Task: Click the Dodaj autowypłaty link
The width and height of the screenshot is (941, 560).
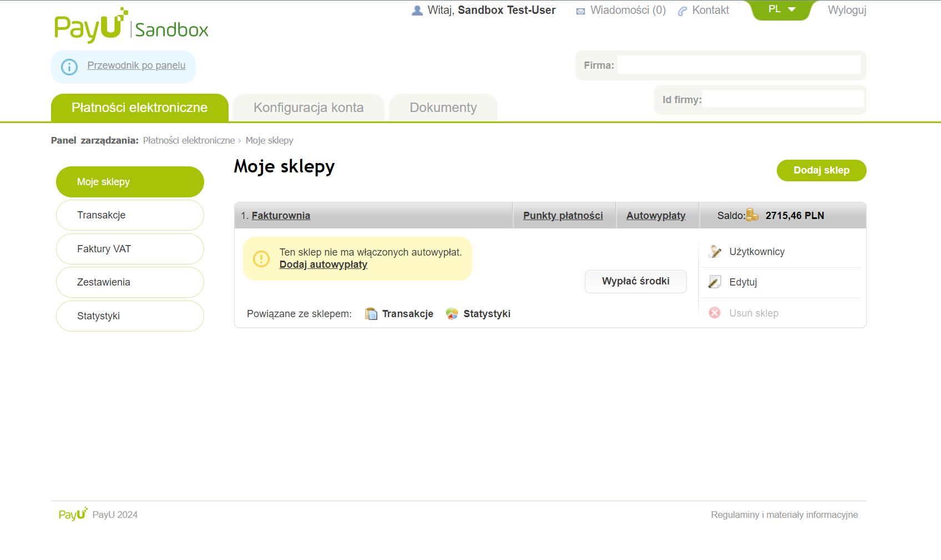Action: [x=323, y=264]
